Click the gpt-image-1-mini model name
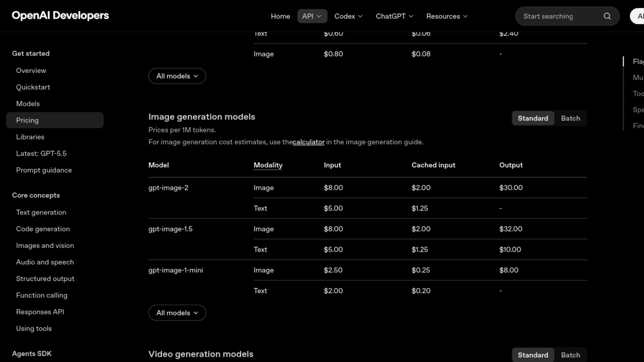Screen dimensions: 644x362 (176, 270)
